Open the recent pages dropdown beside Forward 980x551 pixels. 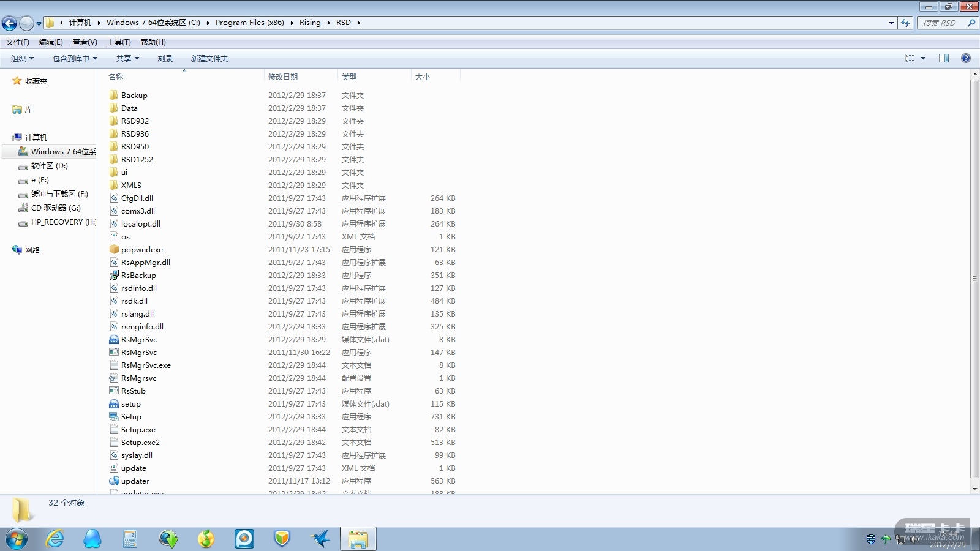pyautogui.click(x=39, y=24)
